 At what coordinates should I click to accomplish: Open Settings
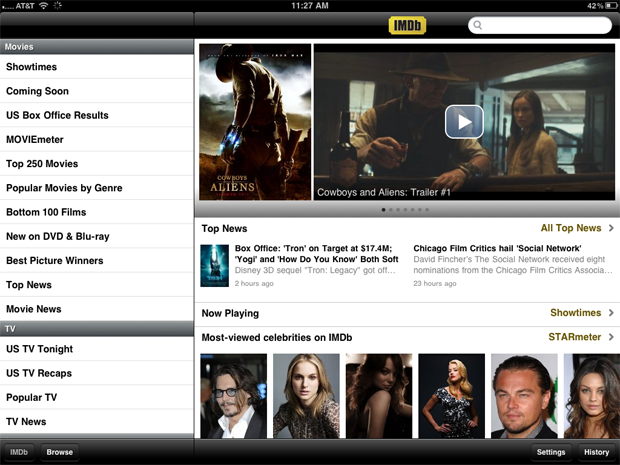pyautogui.click(x=551, y=452)
